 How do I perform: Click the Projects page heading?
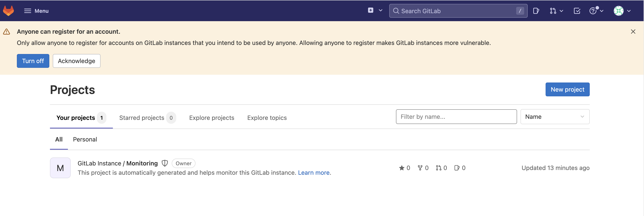(72, 90)
